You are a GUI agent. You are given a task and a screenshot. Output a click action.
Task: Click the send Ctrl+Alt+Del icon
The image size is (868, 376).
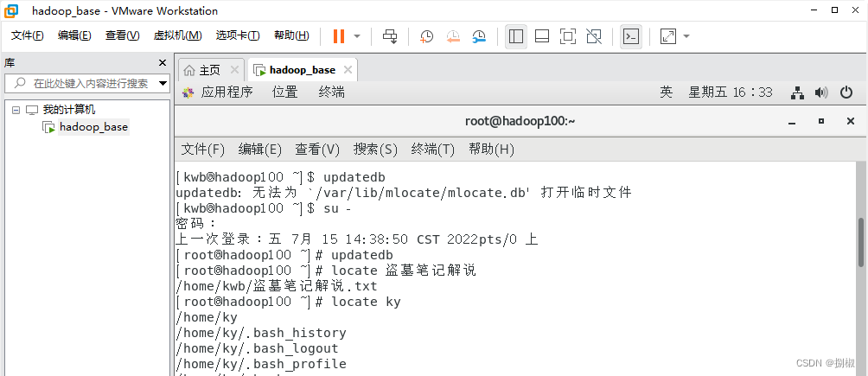pos(390,36)
